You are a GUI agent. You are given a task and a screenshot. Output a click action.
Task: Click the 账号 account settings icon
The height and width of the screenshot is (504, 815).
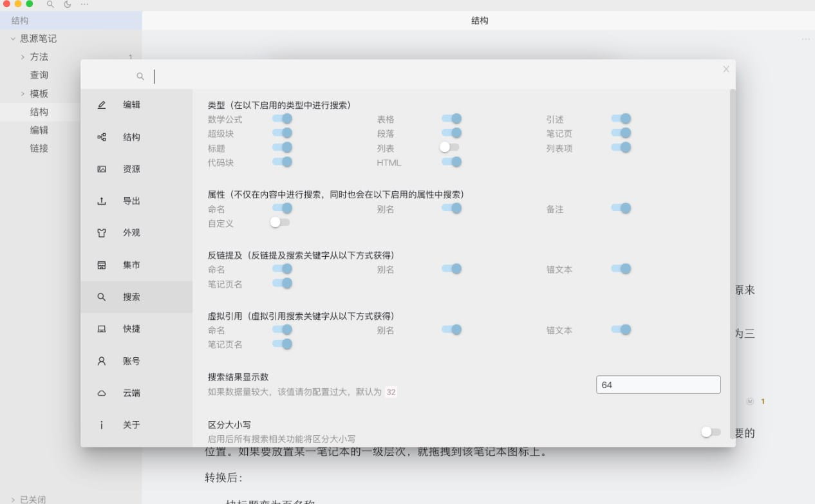pos(101,361)
